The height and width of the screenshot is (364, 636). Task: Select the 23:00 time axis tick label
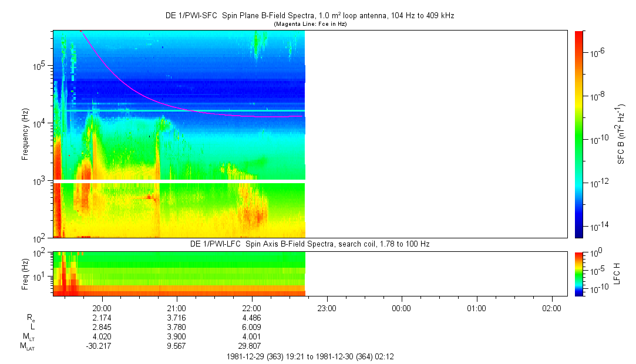[327, 308]
